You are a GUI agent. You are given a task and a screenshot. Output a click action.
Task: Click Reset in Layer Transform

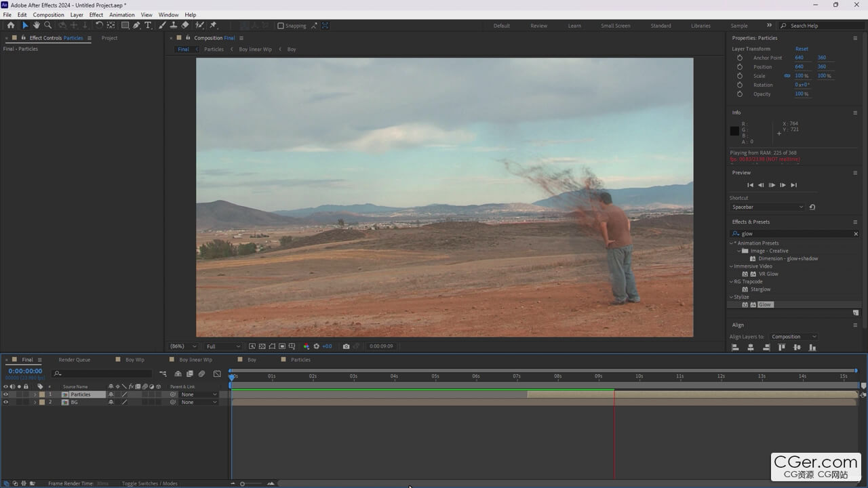coord(802,49)
